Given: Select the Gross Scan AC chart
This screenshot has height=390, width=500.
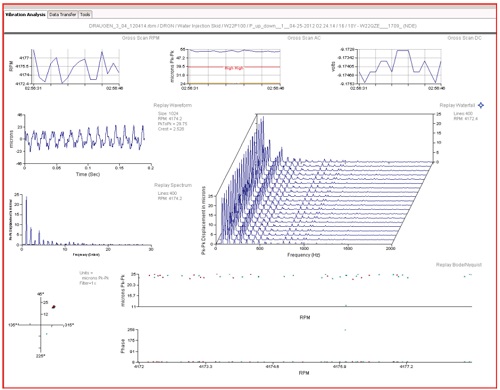Looking at the screenshot, I should coord(234,67).
